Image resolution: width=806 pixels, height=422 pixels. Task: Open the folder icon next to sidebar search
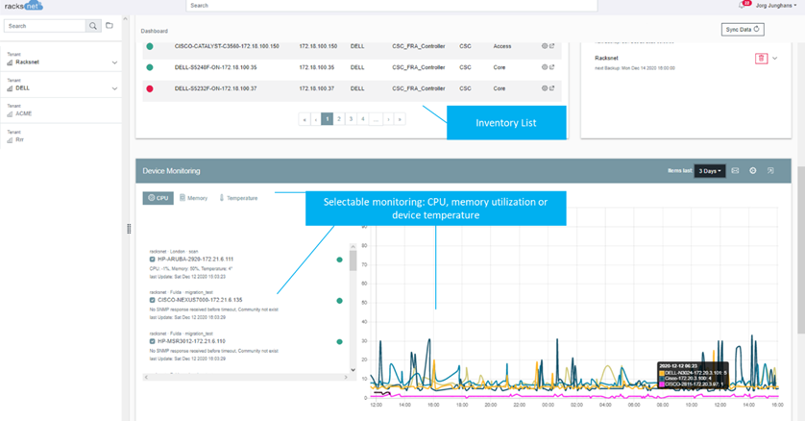[109, 25]
